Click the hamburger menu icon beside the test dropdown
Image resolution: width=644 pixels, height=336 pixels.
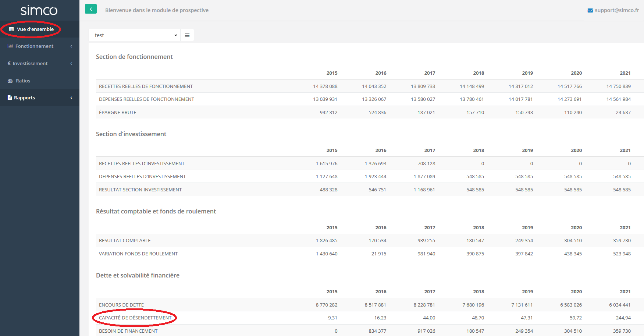tap(187, 35)
